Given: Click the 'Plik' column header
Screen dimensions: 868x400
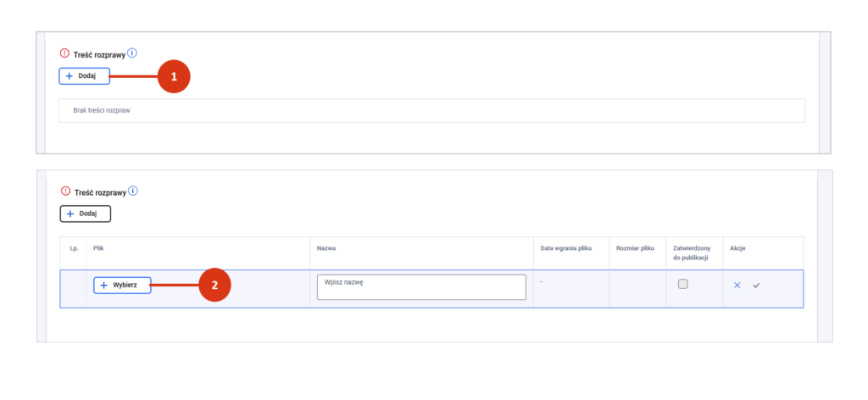Looking at the screenshot, I should coord(98,248).
